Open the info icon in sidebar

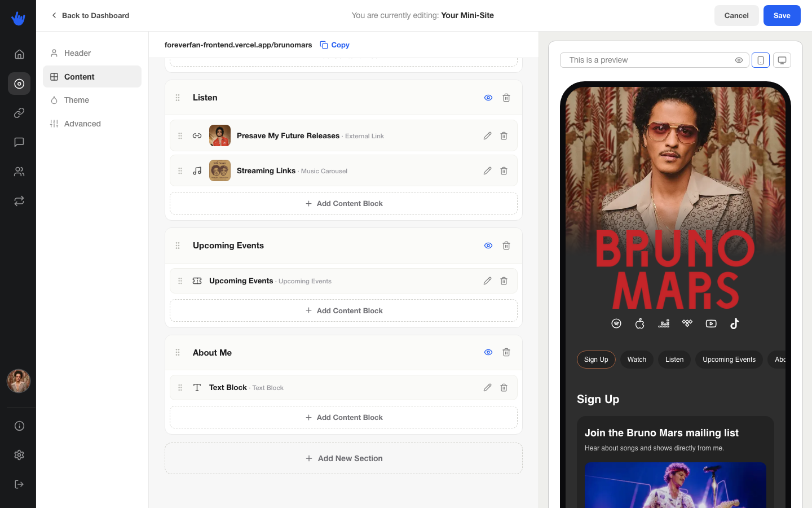[x=19, y=426]
